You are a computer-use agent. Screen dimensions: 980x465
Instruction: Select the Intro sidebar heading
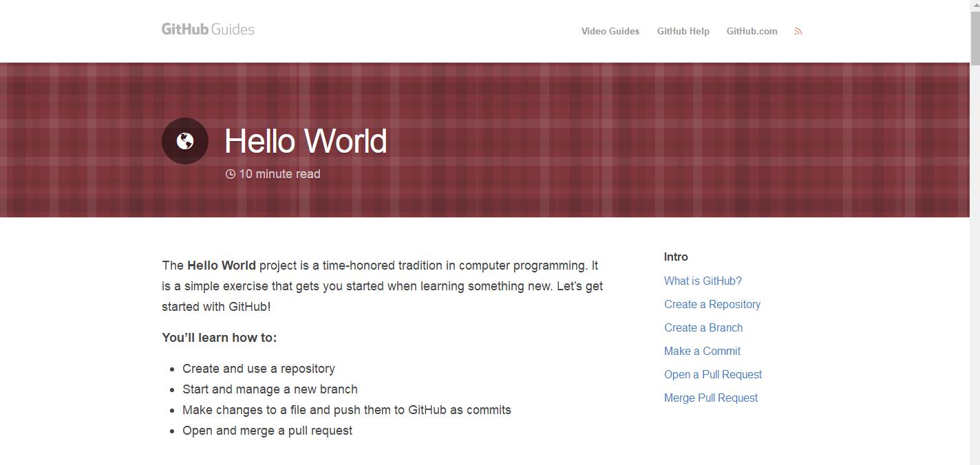coord(676,257)
